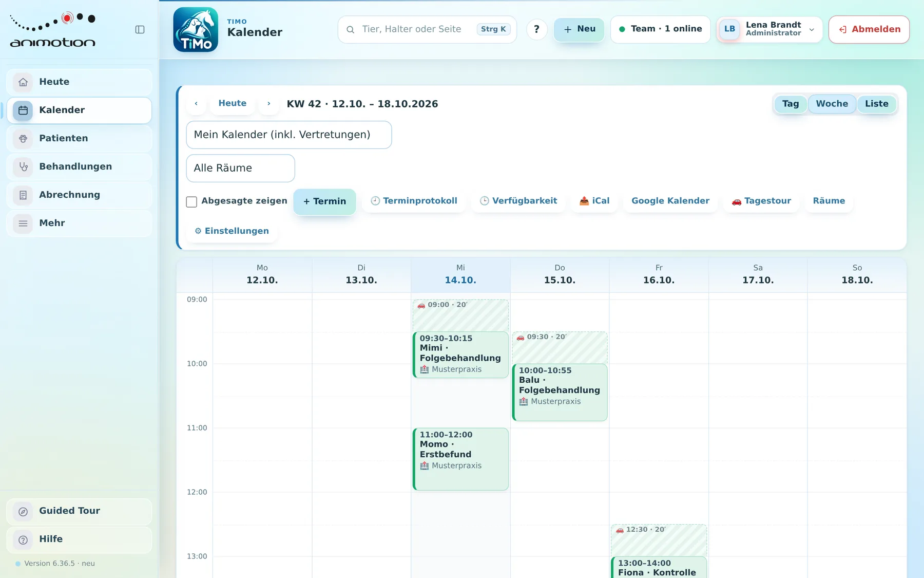Click the TiMo app logo
924x578 pixels.
[x=196, y=29]
